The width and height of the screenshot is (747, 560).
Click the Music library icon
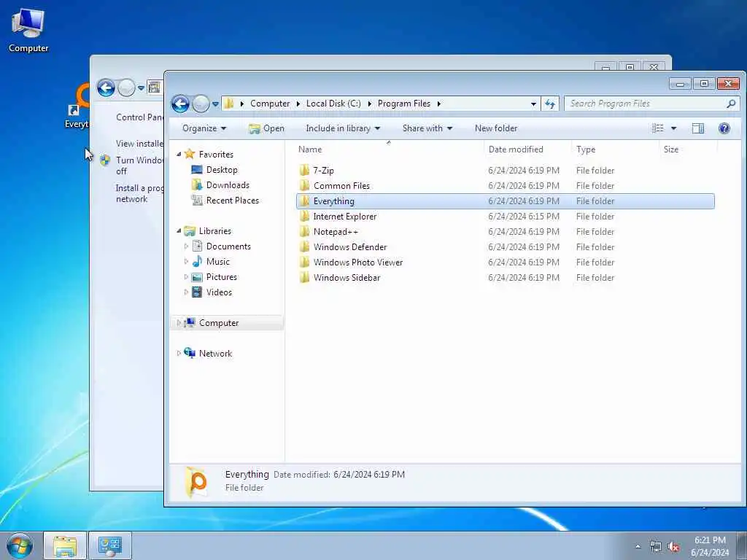(197, 262)
